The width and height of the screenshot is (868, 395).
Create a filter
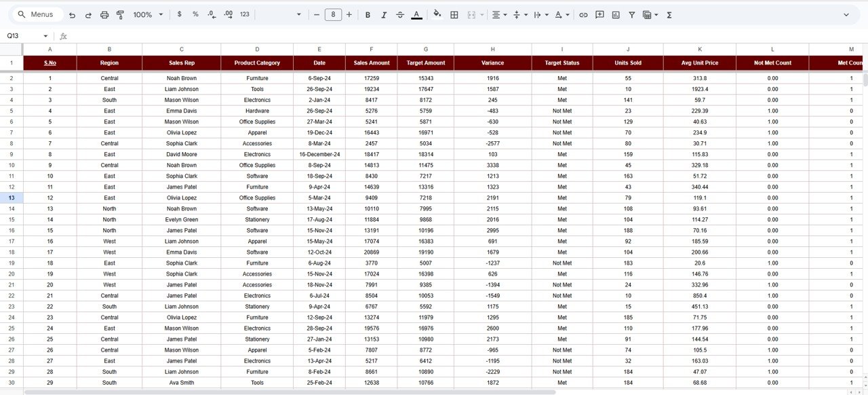[x=631, y=14]
